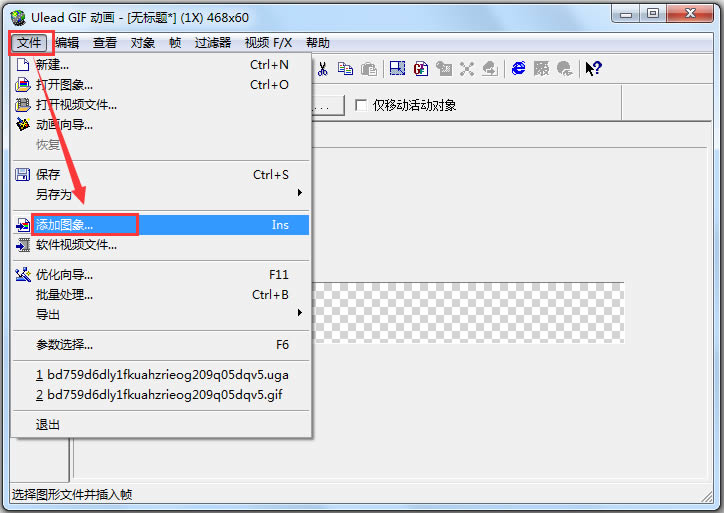Viewport: 724px width, 513px height.
Task: Click the Internet Explorer preview icon
Action: click(x=519, y=69)
